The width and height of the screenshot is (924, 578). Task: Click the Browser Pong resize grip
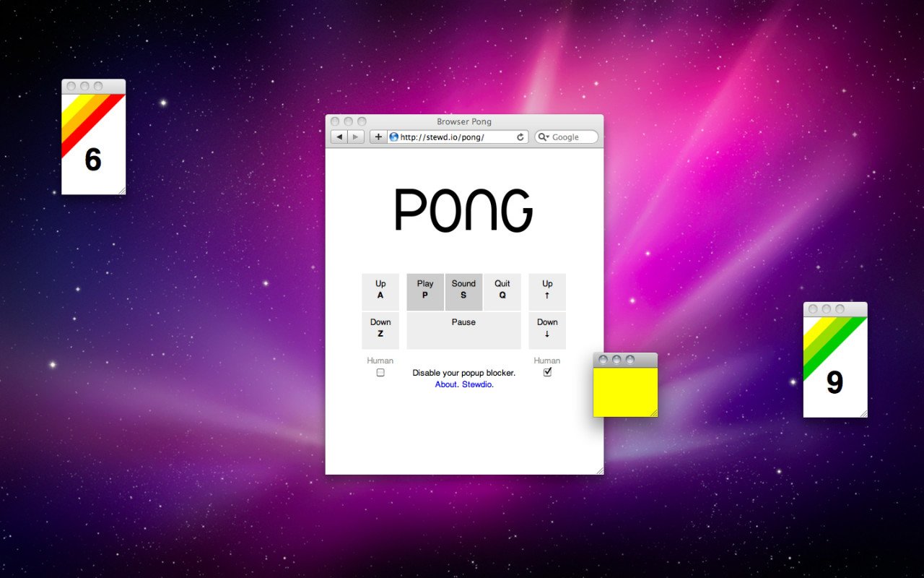598,470
